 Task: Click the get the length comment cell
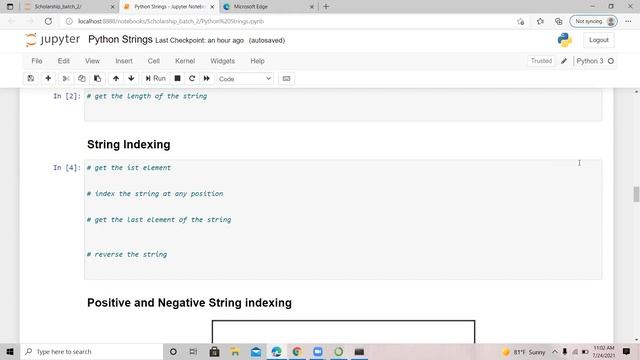pos(343,105)
